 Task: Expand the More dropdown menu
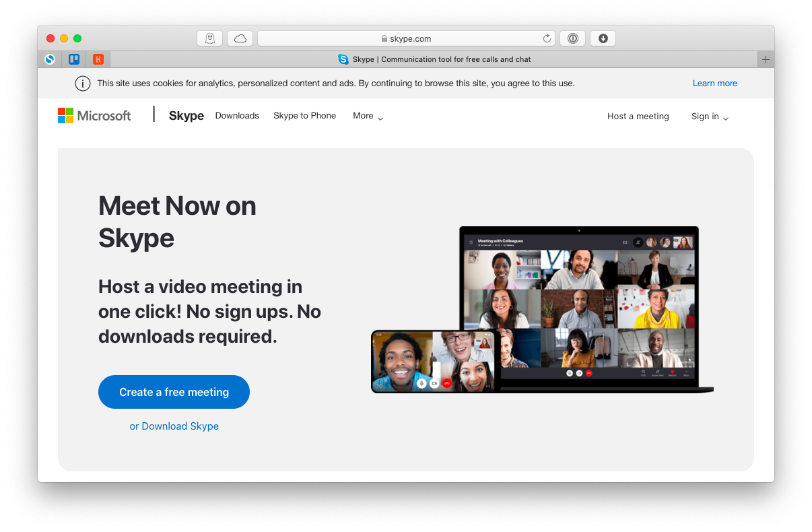[368, 116]
